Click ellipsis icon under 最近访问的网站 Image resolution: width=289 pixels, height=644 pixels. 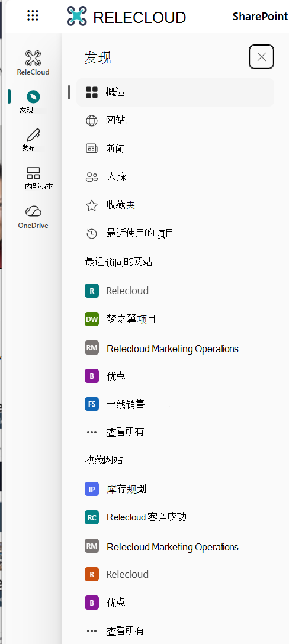[92, 432]
